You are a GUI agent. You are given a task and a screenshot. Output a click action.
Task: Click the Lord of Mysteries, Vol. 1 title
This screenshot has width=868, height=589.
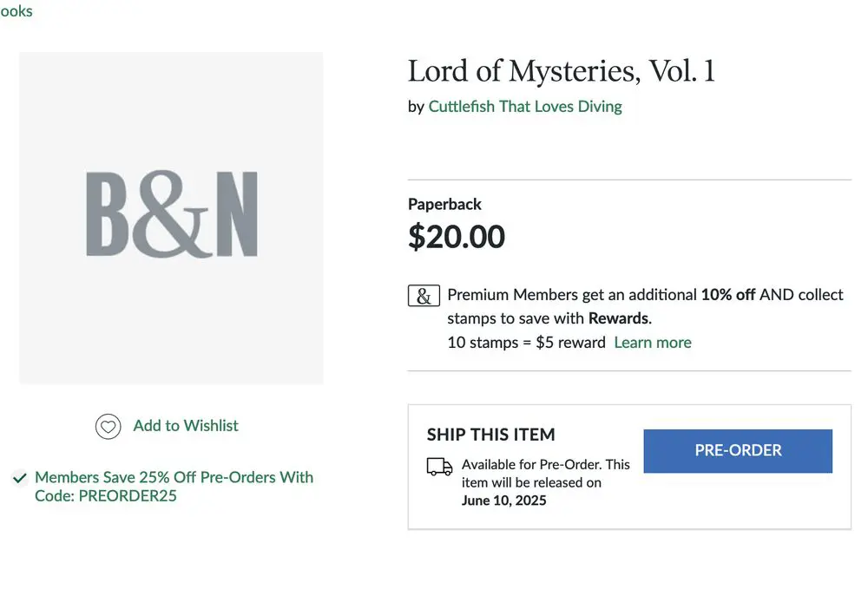click(x=561, y=71)
